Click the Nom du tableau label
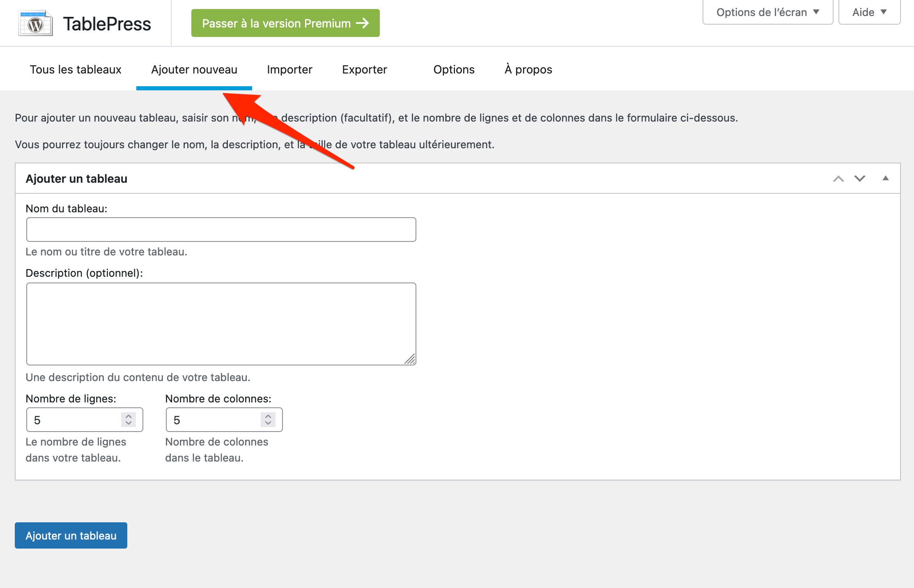The height and width of the screenshot is (588, 914). click(67, 209)
